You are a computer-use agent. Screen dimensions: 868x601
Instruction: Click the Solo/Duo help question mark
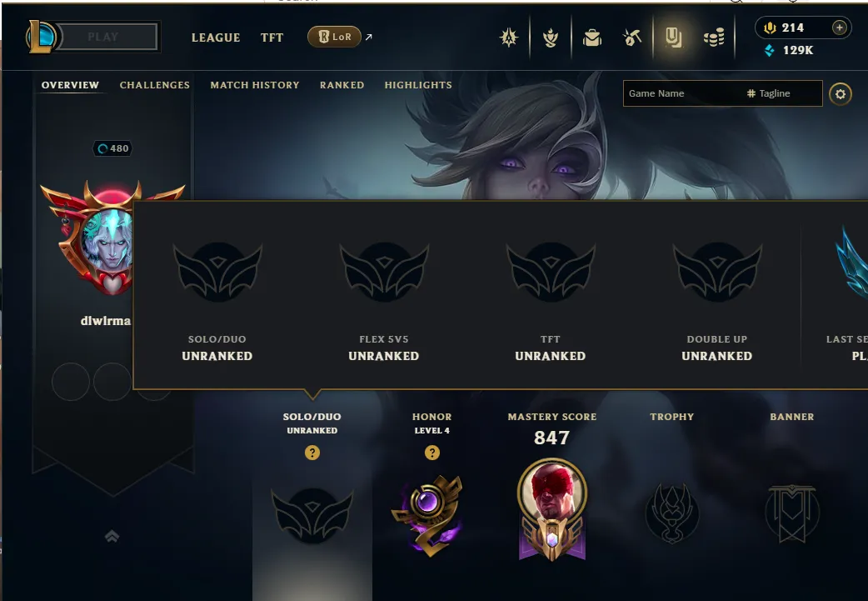tap(312, 453)
